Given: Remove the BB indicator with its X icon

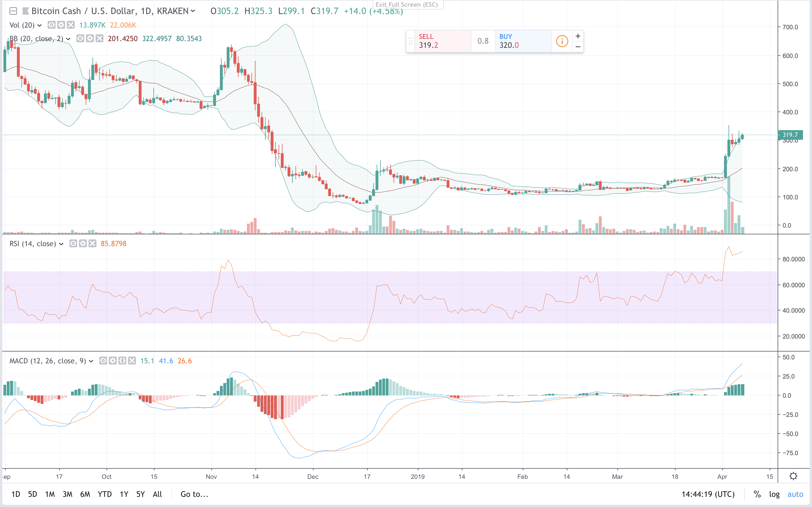Looking at the screenshot, I should pos(99,38).
